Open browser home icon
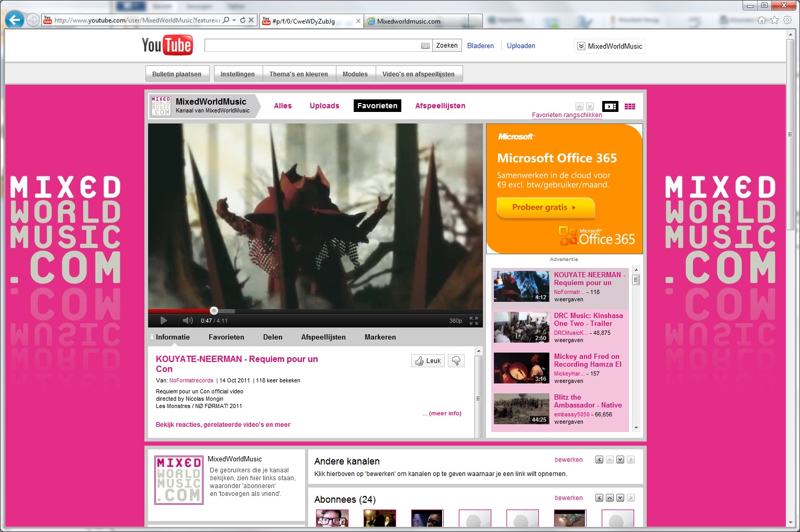Image resolution: width=800 pixels, height=532 pixels. tap(762, 20)
